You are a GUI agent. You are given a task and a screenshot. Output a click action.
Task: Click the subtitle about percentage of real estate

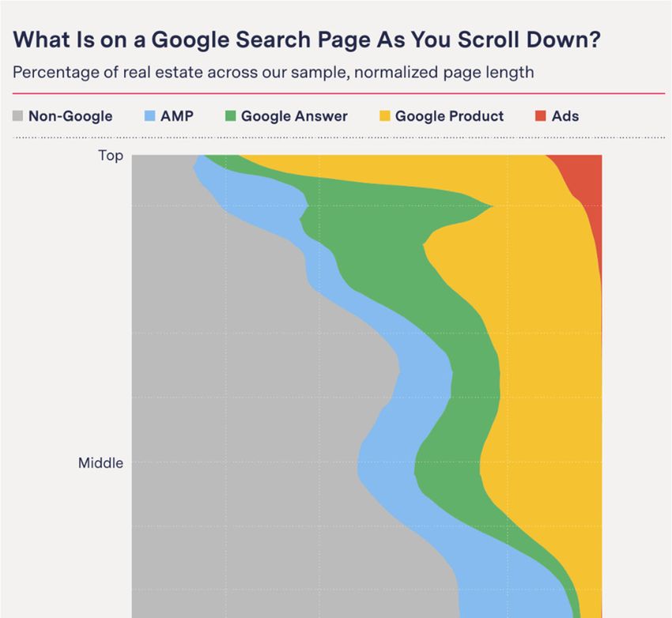(274, 73)
